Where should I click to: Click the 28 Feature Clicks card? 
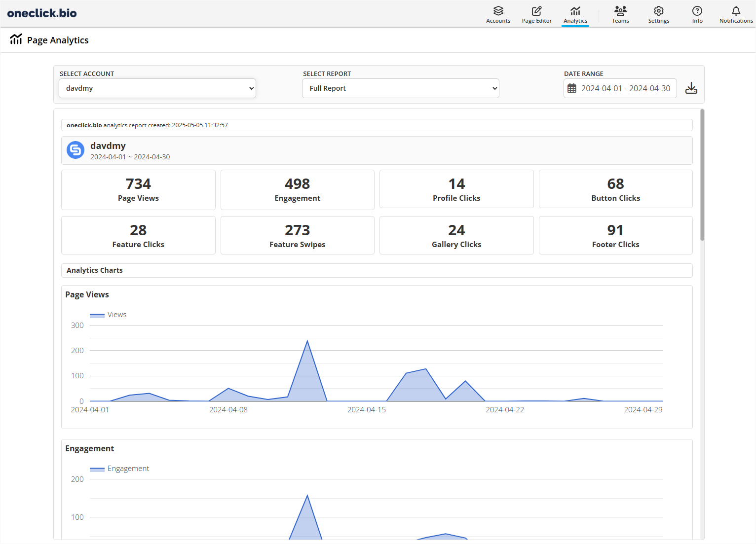coord(138,235)
